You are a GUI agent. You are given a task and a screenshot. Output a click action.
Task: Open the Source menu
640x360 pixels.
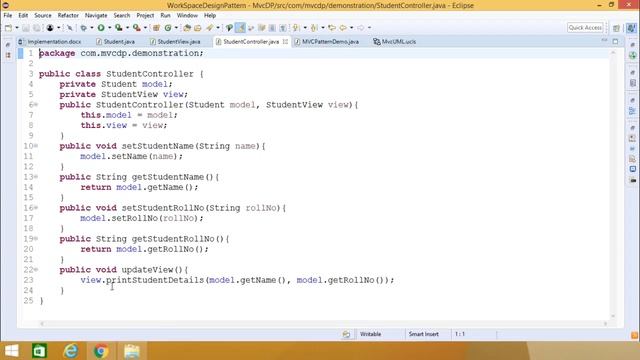[x=43, y=16]
